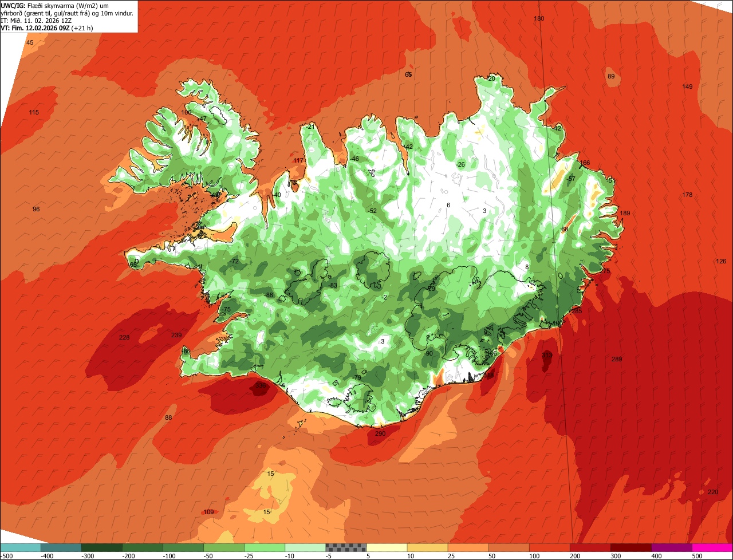Click the map value '126' at the eastern edge
Screen dimensions: 733x560
click(x=721, y=261)
